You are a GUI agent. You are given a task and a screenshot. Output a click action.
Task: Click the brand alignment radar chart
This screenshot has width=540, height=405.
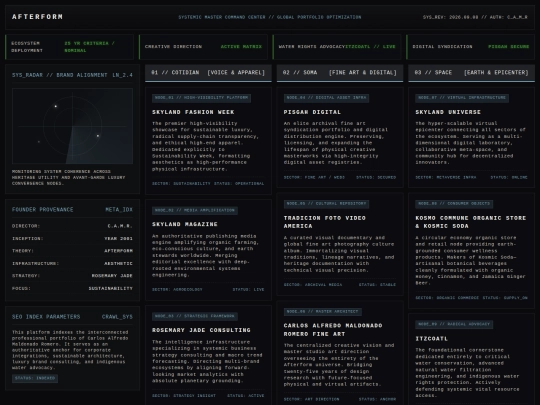tap(72, 126)
